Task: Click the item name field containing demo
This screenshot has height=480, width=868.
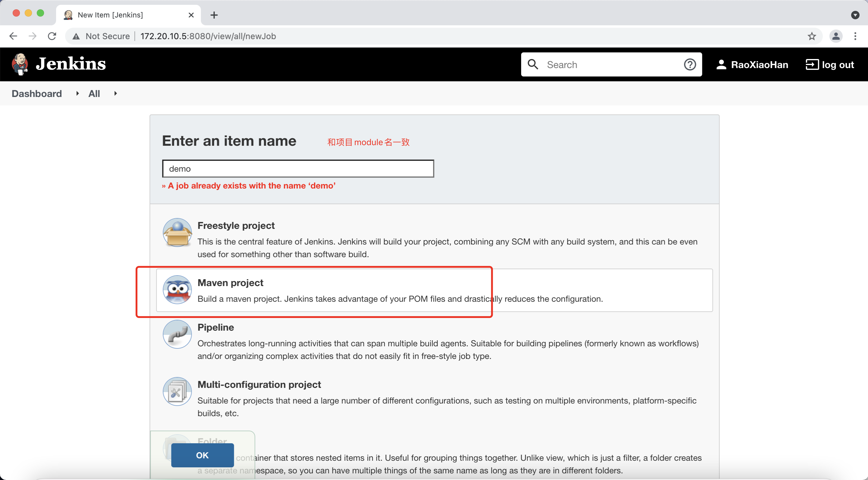Action: (298, 169)
